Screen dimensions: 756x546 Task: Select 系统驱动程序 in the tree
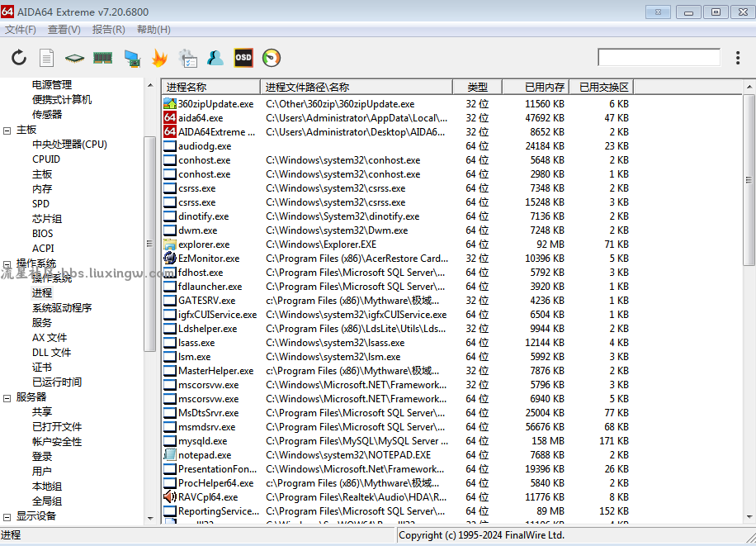click(62, 308)
